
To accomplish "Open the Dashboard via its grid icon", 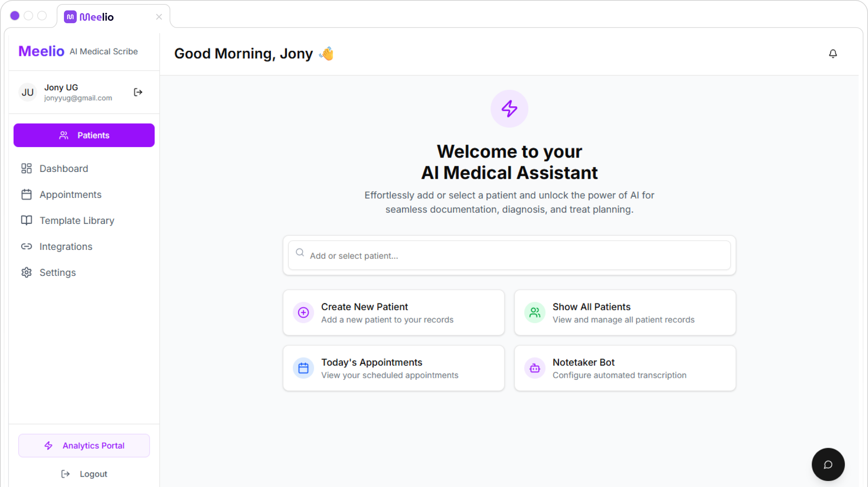I will pyautogui.click(x=26, y=168).
